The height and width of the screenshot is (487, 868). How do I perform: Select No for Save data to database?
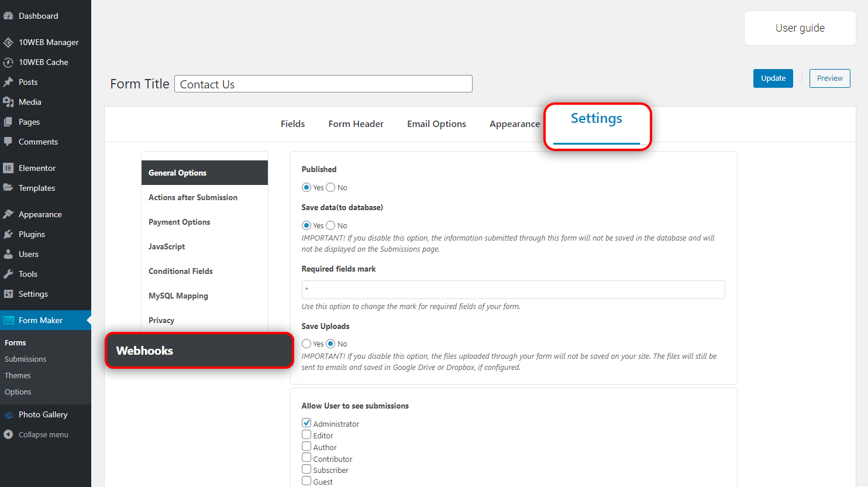330,225
